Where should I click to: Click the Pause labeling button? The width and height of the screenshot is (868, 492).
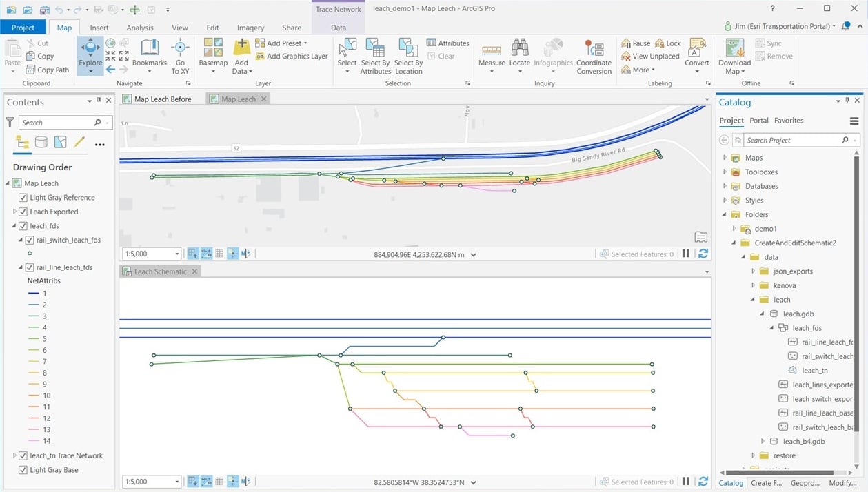[636, 43]
